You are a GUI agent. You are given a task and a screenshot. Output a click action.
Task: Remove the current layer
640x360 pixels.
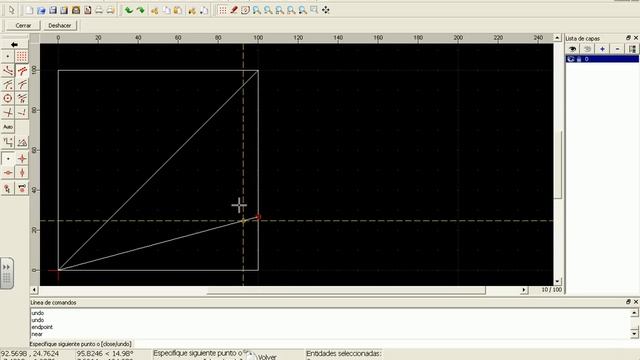point(618,49)
